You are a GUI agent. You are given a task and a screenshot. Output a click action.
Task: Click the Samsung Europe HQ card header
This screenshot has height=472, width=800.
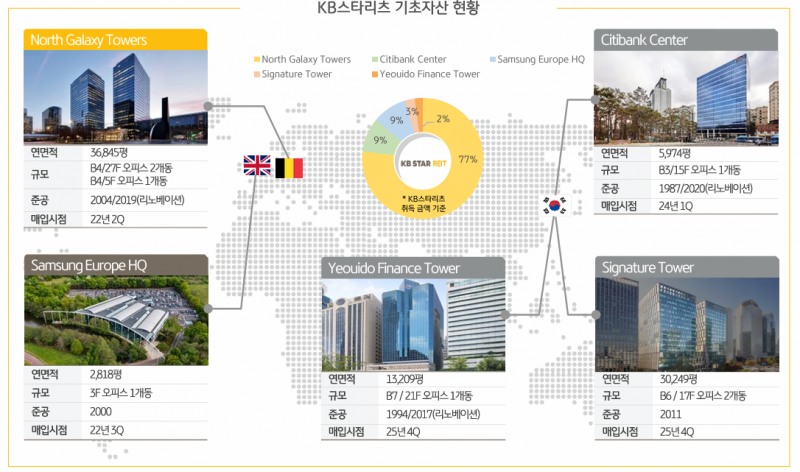tap(116, 265)
